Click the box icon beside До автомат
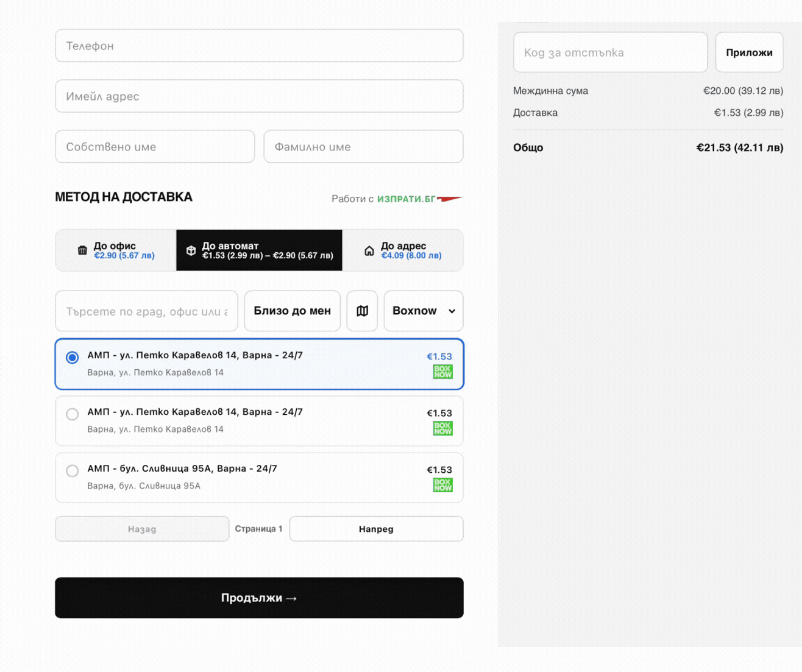The height and width of the screenshot is (672, 802). [x=191, y=250]
